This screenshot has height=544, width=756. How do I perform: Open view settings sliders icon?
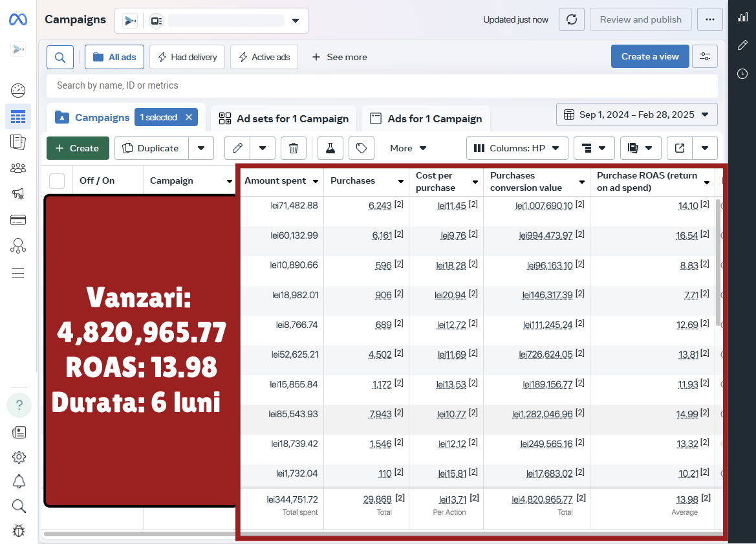pos(704,56)
